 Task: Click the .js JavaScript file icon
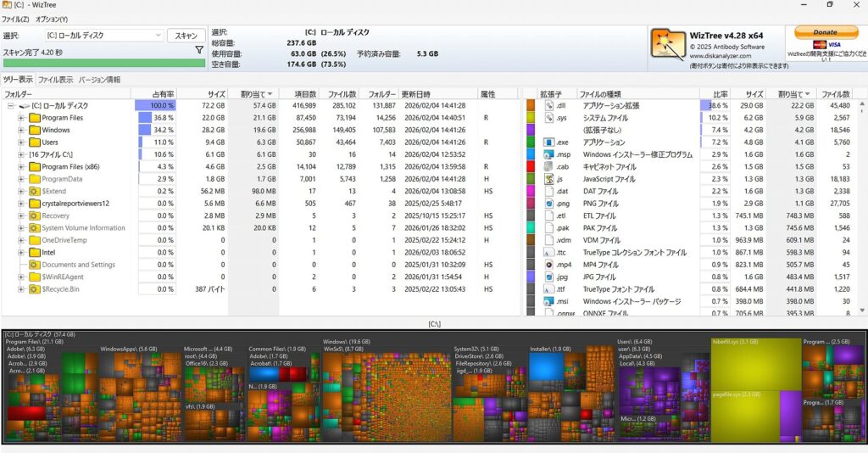[x=549, y=179]
